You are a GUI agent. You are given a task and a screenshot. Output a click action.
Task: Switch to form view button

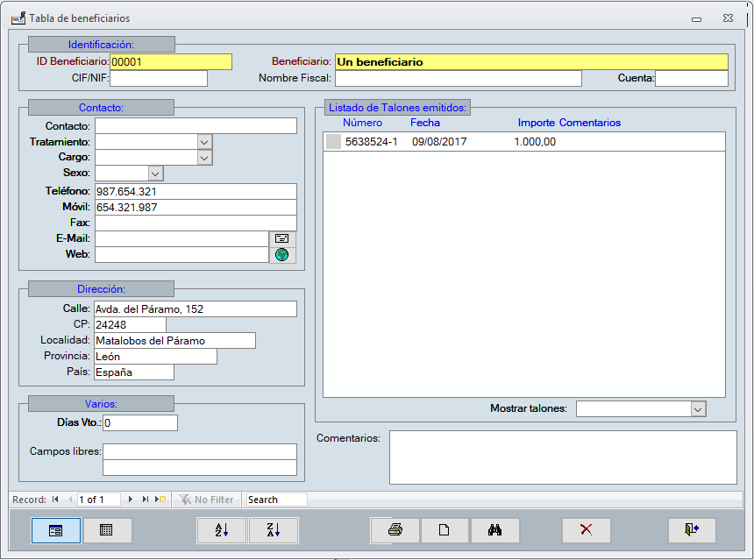(56, 530)
